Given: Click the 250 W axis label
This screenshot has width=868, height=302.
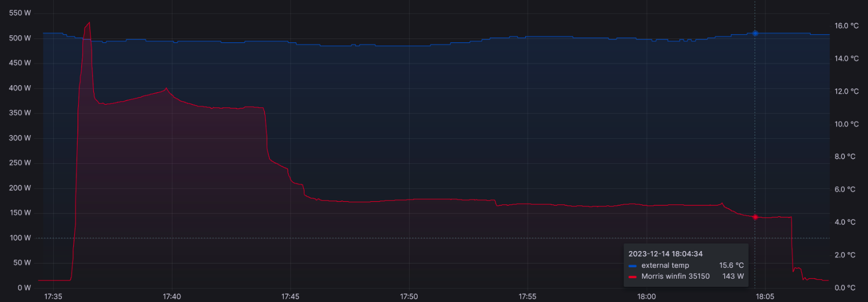Looking at the screenshot, I should tap(20, 163).
